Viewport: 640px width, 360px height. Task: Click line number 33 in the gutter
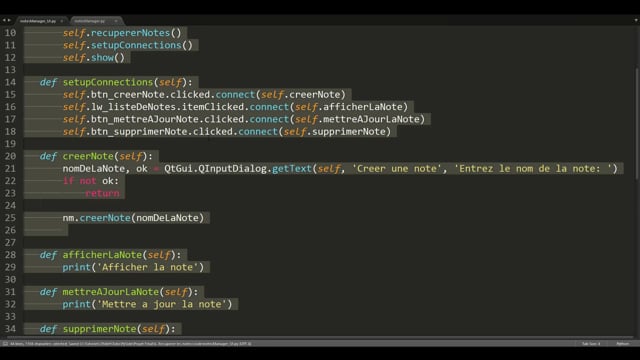(10, 317)
